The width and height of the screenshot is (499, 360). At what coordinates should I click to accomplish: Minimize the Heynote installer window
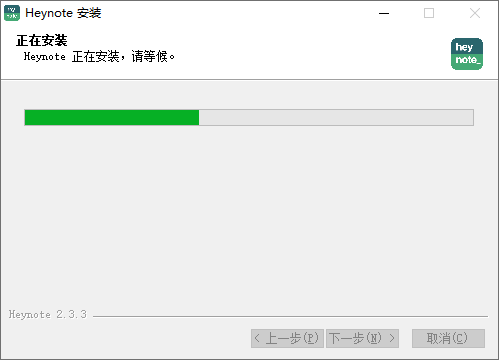click(384, 13)
